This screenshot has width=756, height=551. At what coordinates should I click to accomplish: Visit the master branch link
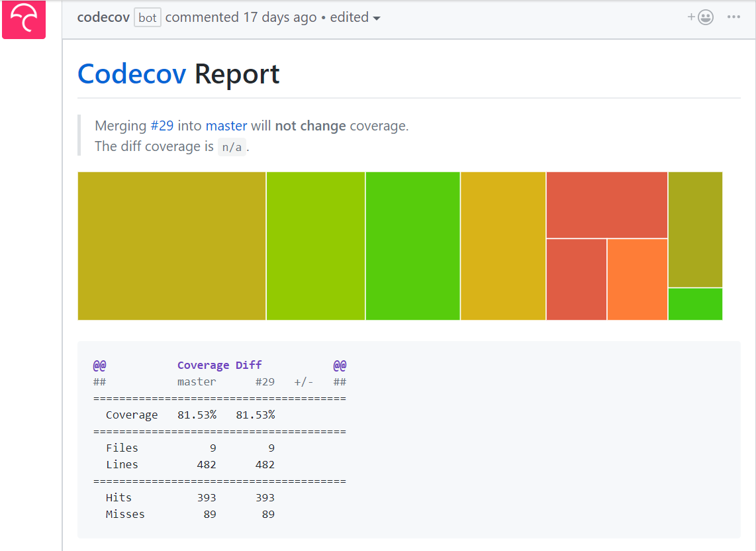click(226, 126)
